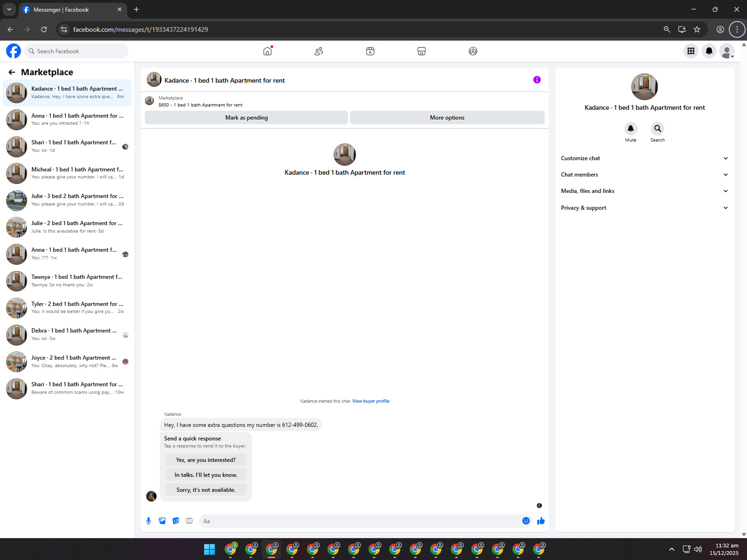Open the Windows Start button
This screenshot has width=747, height=560.
pyautogui.click(x=210, y=549)
